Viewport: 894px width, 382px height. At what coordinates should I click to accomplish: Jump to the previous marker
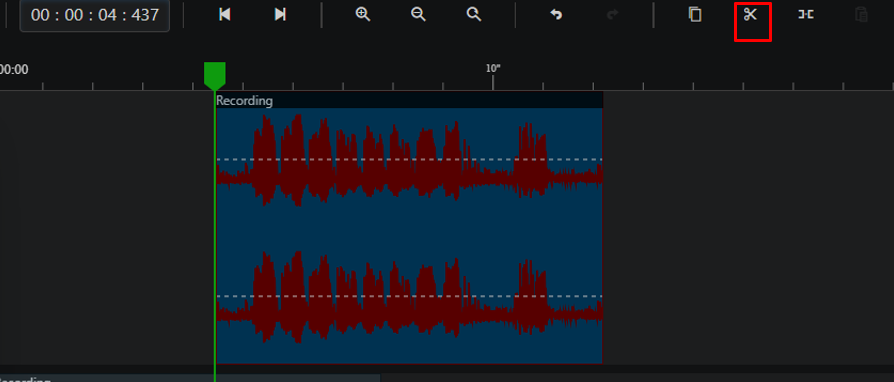click(x=225, y=15)
